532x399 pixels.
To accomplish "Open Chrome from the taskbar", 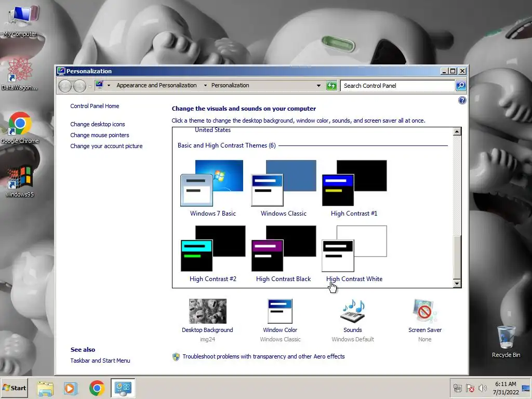I will pyautogui.click(x=97, y=388).
